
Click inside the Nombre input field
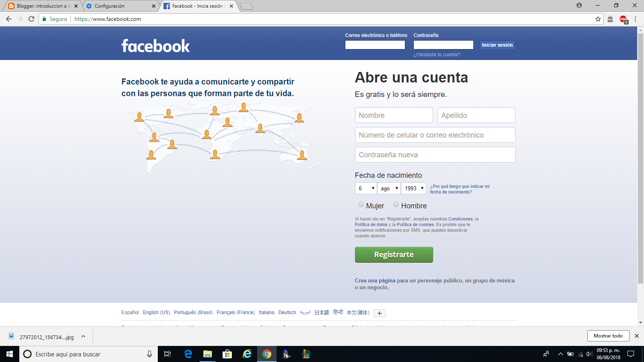[x=394, y=115]
